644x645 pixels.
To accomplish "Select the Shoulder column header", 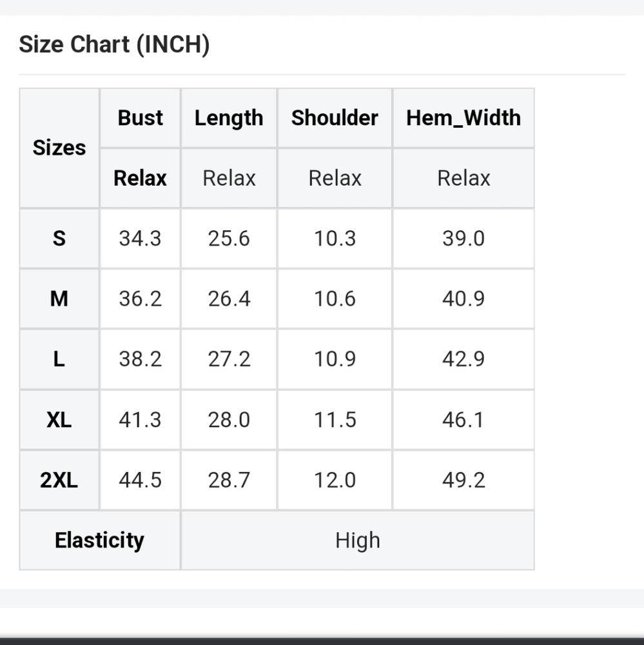I will click(335, 118).
